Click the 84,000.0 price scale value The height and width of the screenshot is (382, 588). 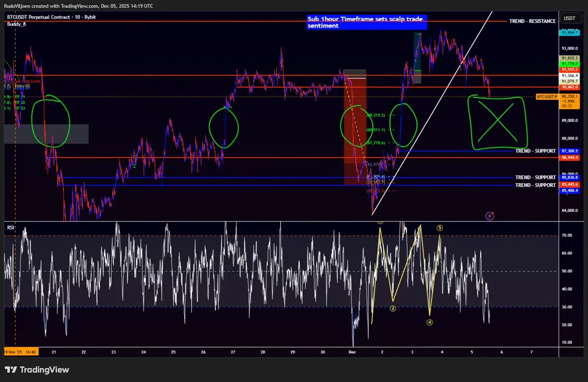(x=570, y=210)
